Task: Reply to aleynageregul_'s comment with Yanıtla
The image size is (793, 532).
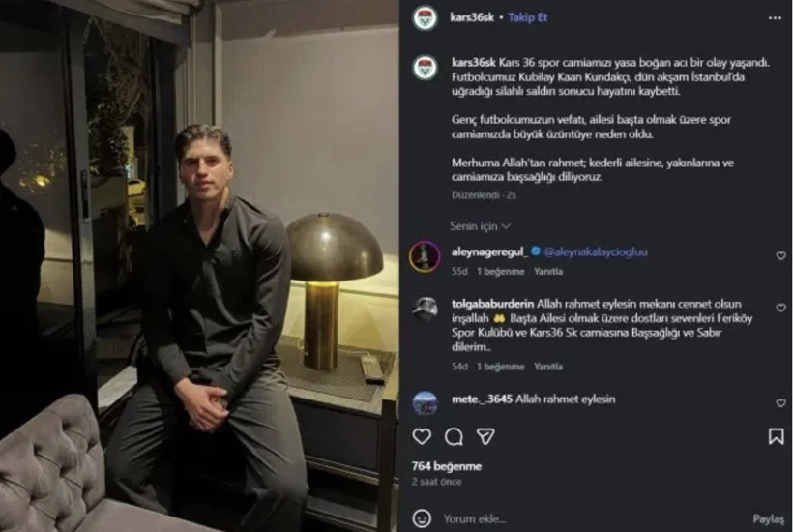Action: pos(548,272)
